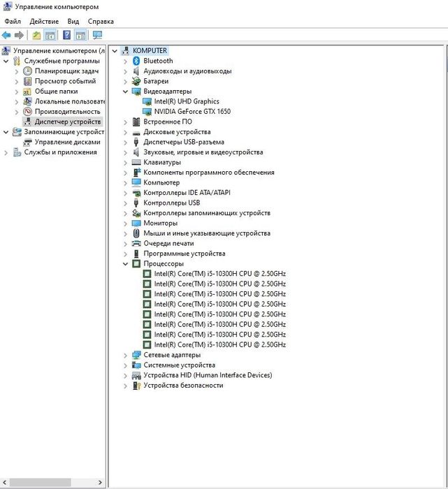Screen dimensions: 448x489
Task: Click the Встроенное ПО firmware icon
Action: [136, 122]
